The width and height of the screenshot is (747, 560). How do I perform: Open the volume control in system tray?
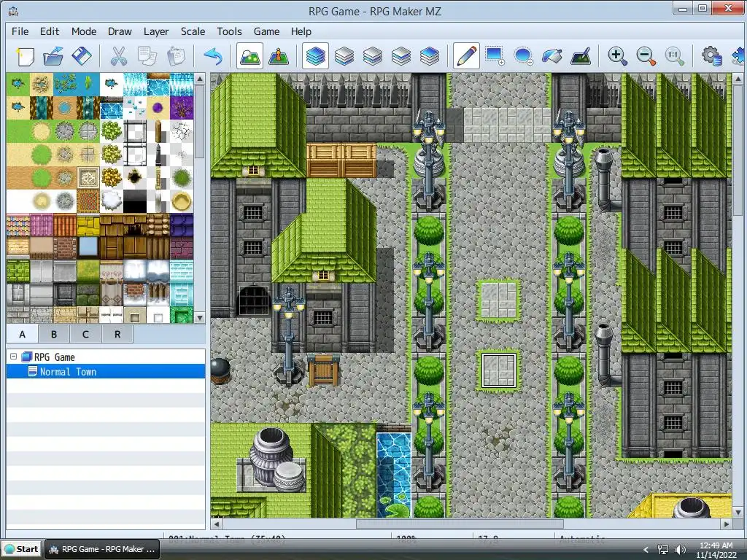pyautogui.click(x=681, y=550)
